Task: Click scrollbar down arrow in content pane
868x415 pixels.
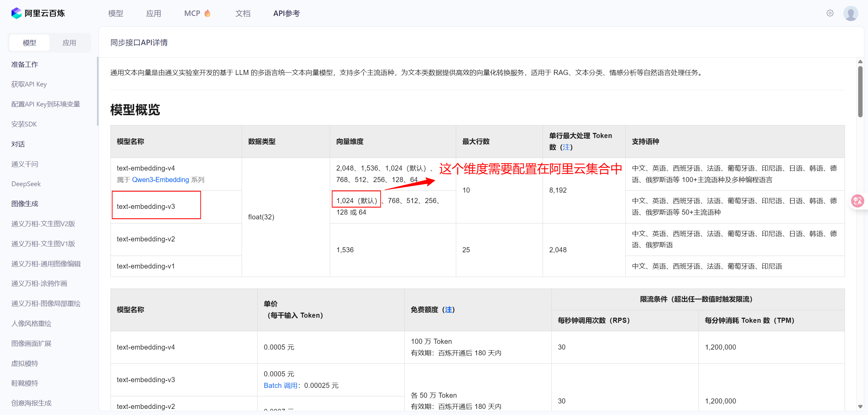Action: [x=860, y=407]
